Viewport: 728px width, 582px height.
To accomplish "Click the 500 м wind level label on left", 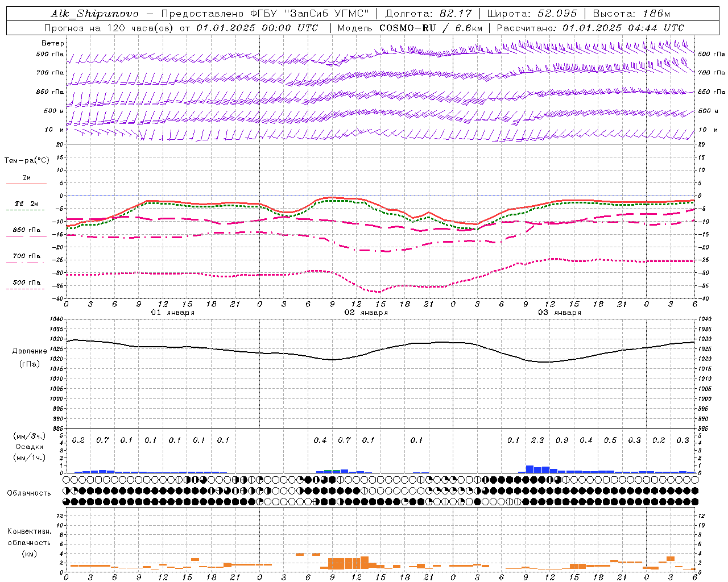I will coord(54,111).
